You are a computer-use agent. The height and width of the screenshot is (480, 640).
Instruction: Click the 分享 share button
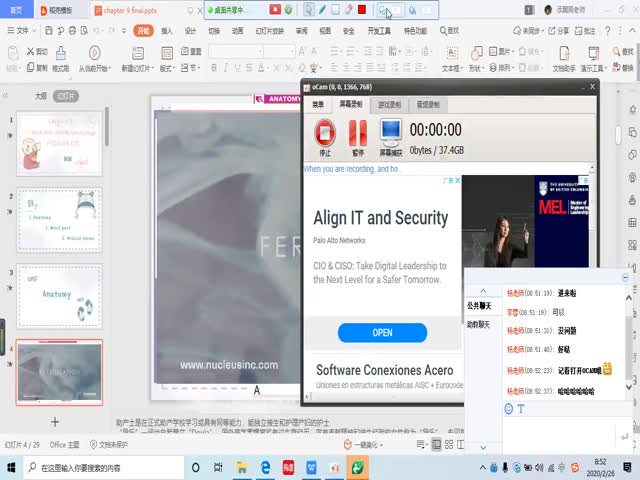pyautogui.click(x=558, y=31)
